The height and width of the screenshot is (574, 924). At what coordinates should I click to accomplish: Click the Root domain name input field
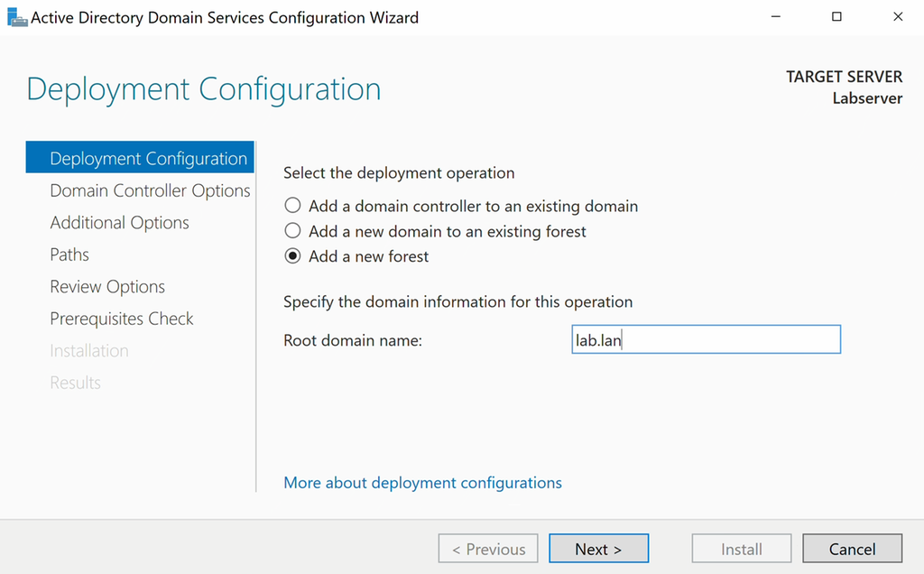coord(706,339)
